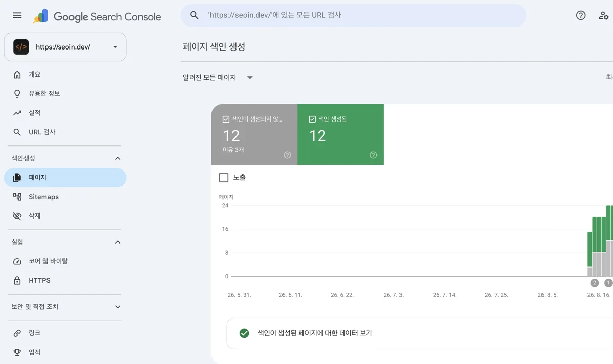Toggle the 색인이 생성되지 않음 checkbox
Image resolution: width=613 pixels, height=364 pixels.
coord(226,119)
